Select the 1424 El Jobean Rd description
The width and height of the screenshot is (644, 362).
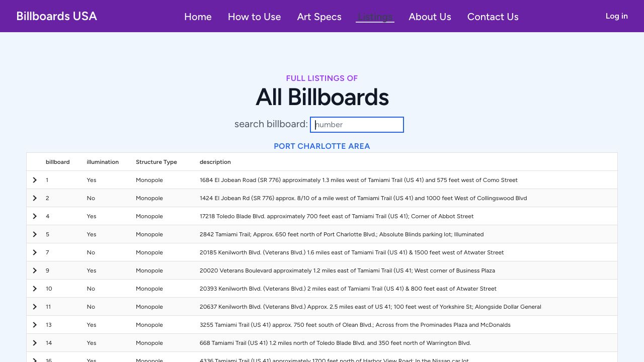tap(363, 198)
